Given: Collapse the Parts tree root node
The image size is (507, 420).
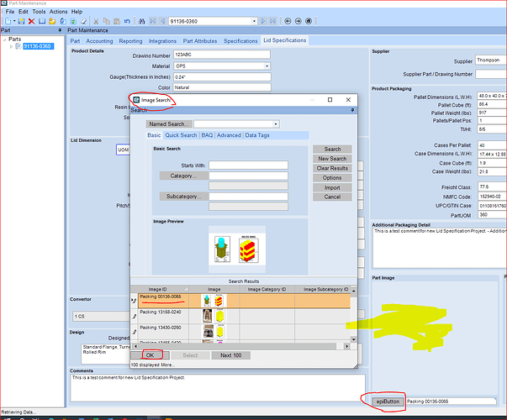Looking at the screenshot, I should tap(4, 39).
